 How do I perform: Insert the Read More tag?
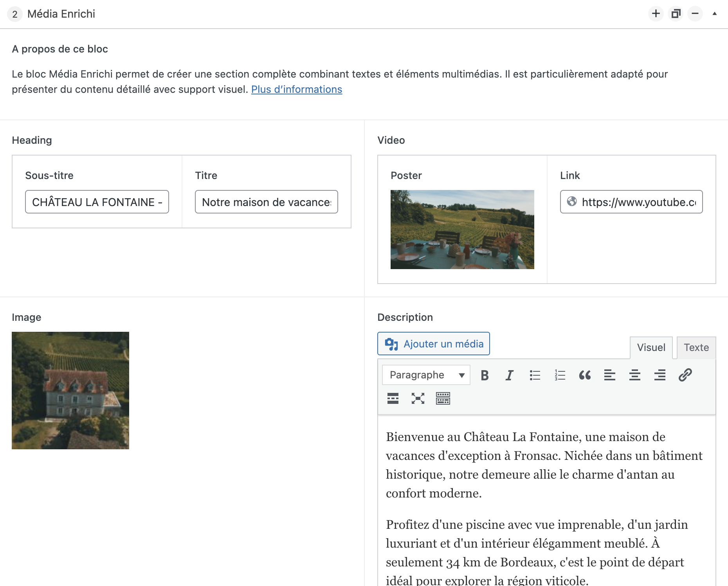pyautogui.click(x=393, y=399)
